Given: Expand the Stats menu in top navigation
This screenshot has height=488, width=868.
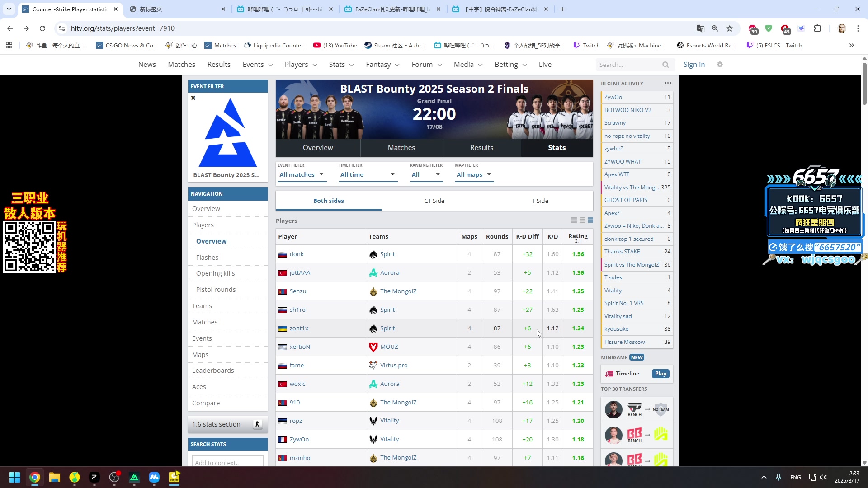Looking at the screenshot, I should [x=341, y=65].
